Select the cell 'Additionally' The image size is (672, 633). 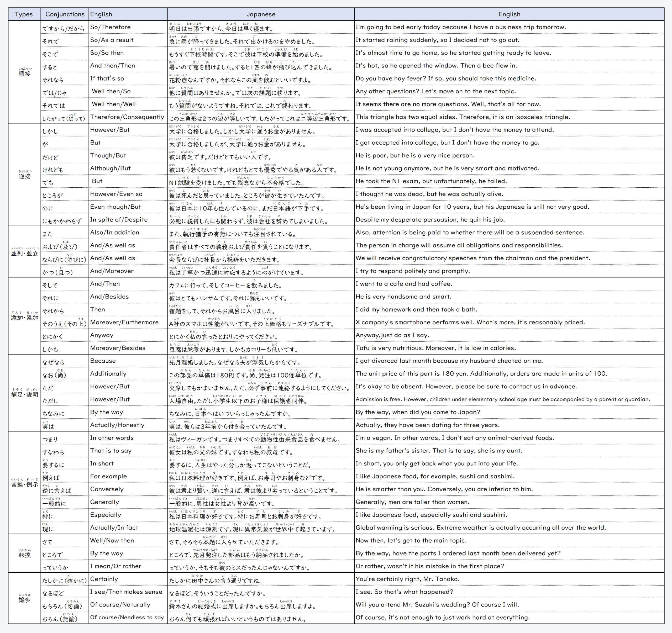pos(128,374)
